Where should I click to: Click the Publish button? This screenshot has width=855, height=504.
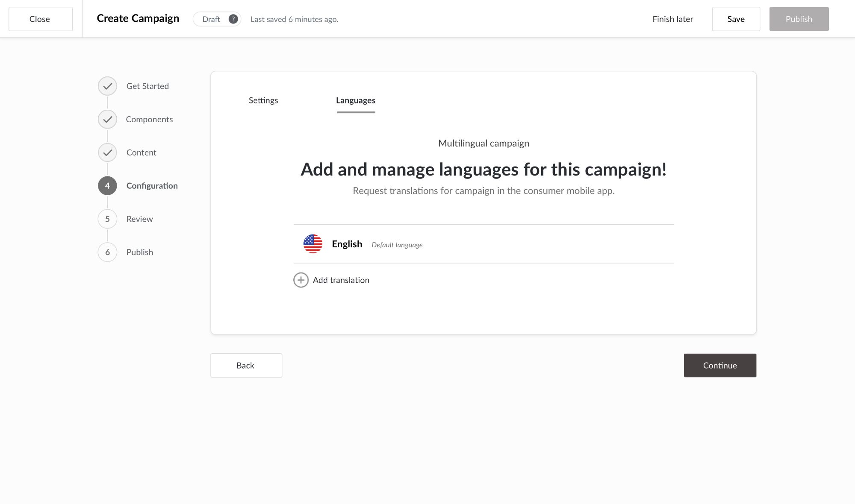(799, 19)
